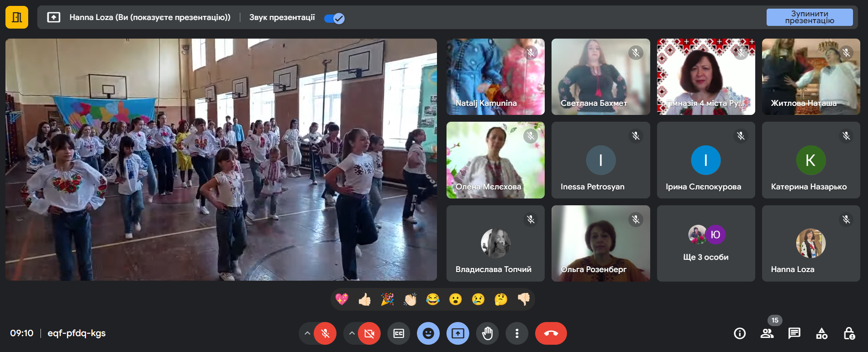This screenshot has width=868, height=352.
Task: Click the leave call red button
Action: tap(551, 334)
